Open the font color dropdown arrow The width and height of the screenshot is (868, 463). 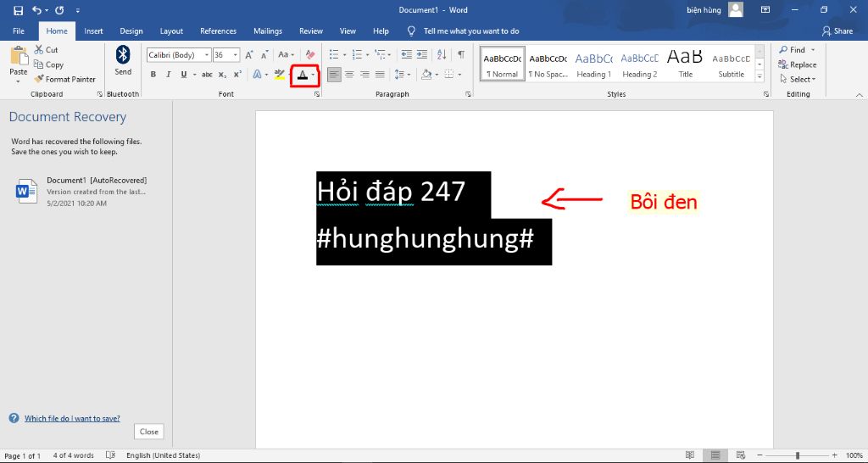pyautogui.click(x=313, y=75)
